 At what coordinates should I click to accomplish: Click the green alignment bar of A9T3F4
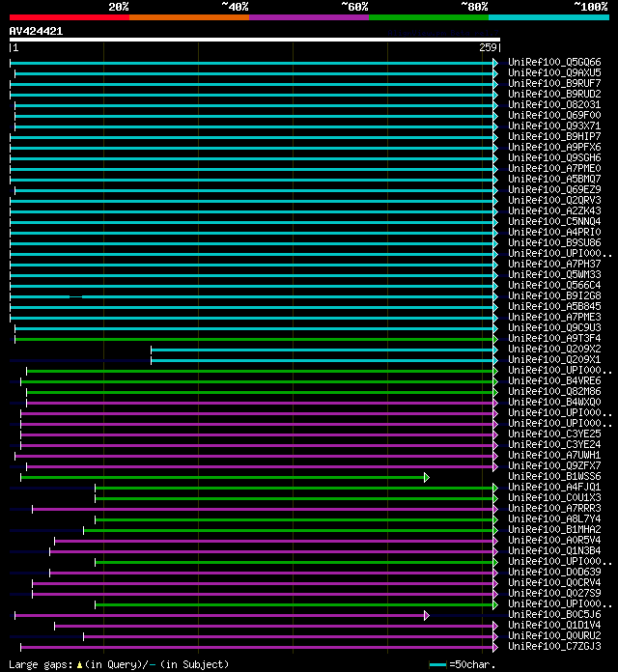254,339
